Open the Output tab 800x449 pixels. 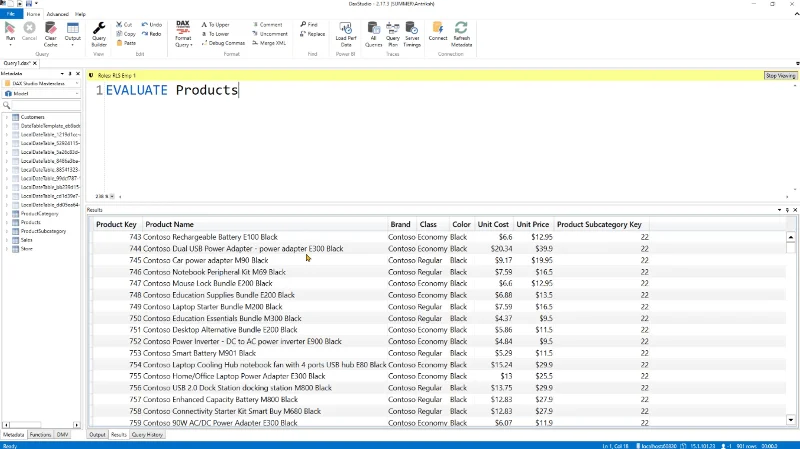97,435
